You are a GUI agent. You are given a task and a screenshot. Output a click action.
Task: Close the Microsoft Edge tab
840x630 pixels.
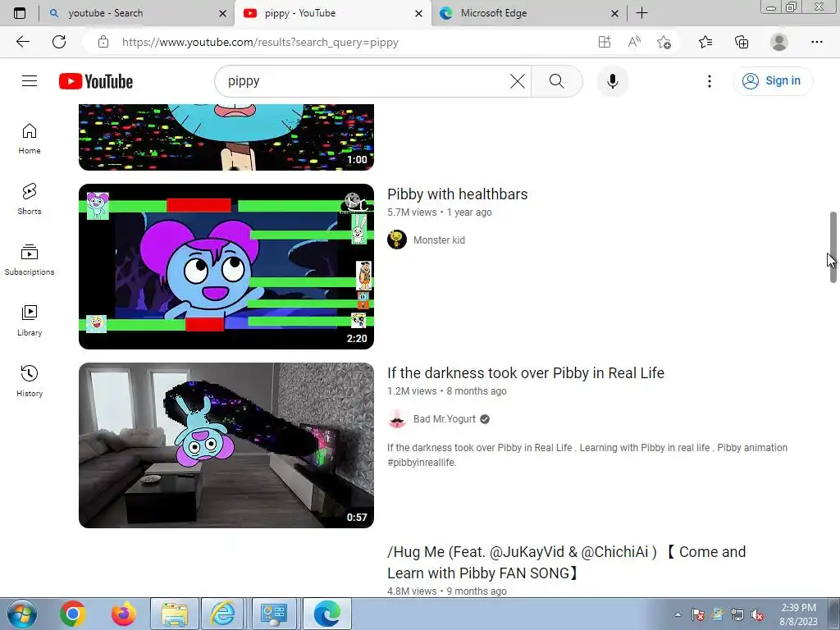(x=615, y=13)
